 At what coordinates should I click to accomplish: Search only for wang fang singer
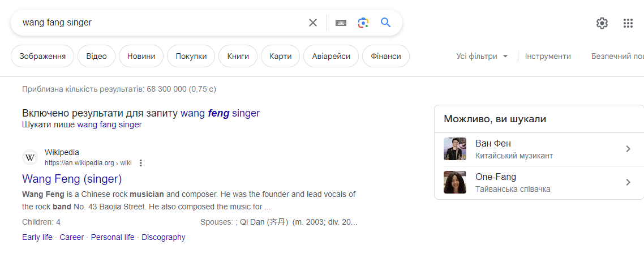click(109, 124)
